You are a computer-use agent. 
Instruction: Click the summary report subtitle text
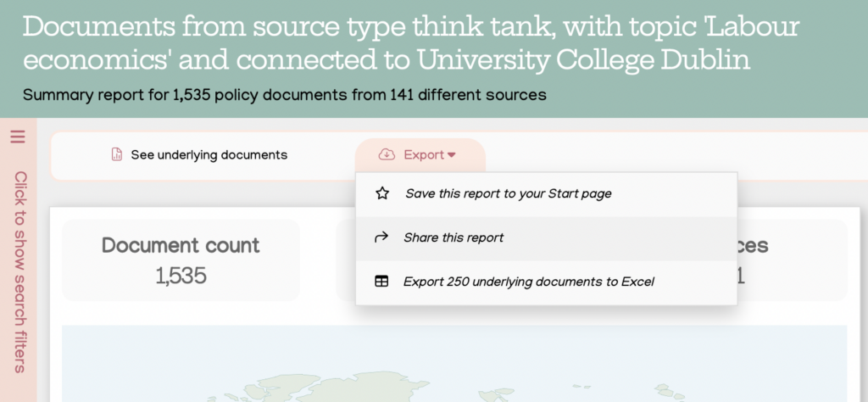(285, 95)
